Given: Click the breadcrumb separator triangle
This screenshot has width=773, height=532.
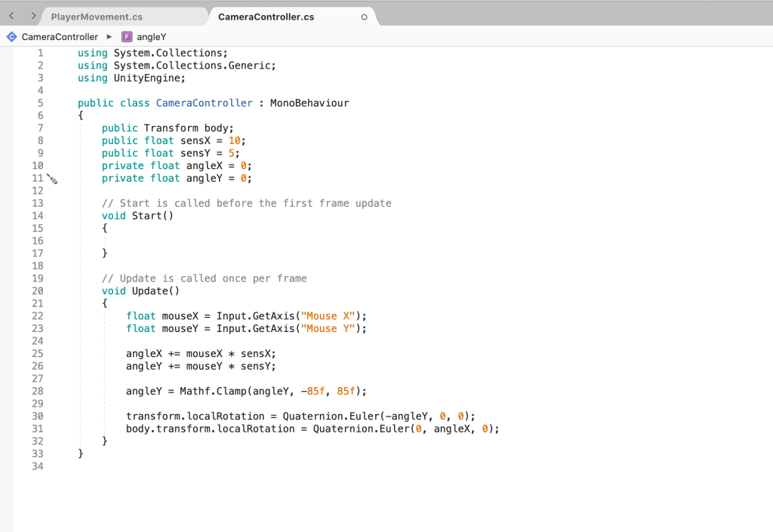Looking at the screenshot, I should point(109,36).
